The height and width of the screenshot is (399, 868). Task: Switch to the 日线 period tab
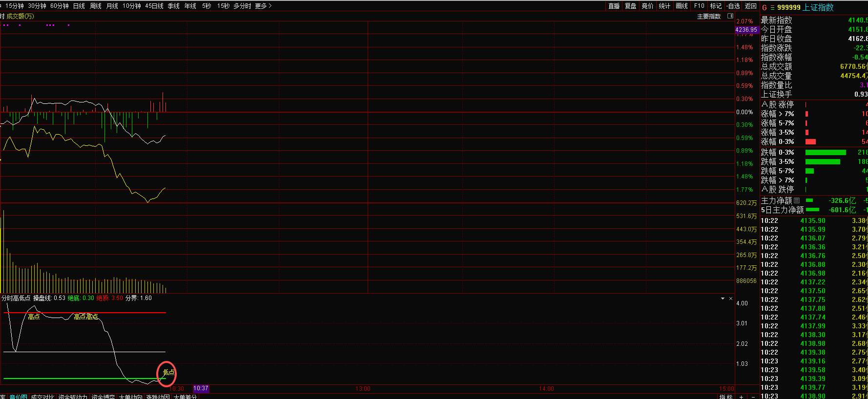pyautogui.click(x=79, y=6)
